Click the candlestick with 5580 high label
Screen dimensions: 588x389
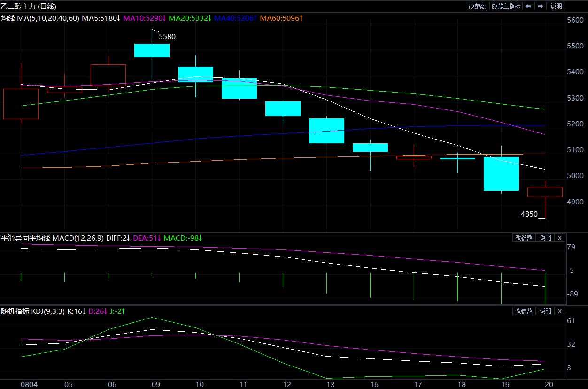[x=152, y=50]
